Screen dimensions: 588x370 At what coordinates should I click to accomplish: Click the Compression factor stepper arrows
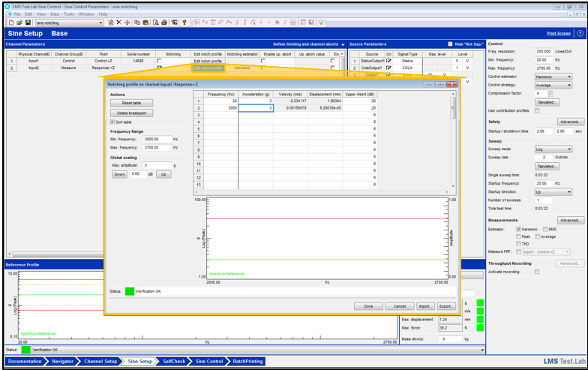pos(550,93)
